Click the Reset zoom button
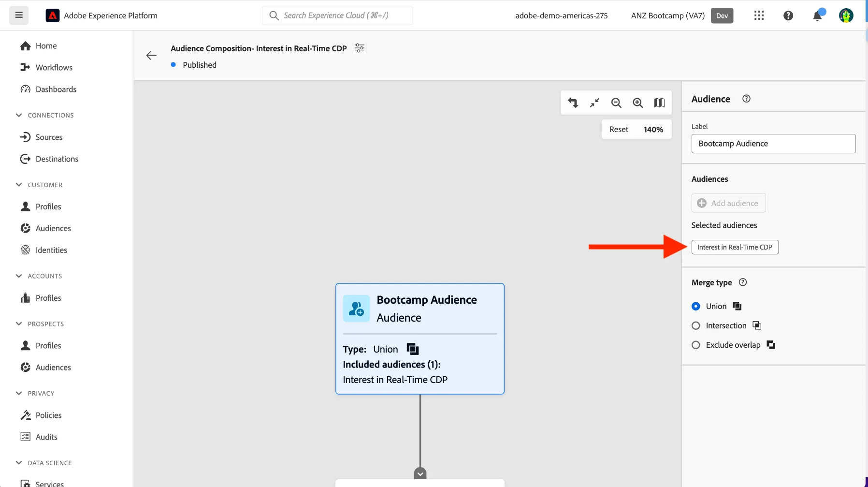The width and height of the screenshot is (868, 487). [x=619, y=129]
